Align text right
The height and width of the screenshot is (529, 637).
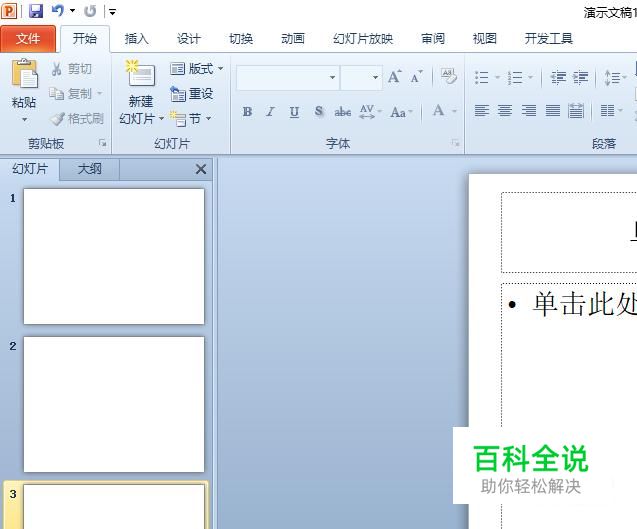529,111
